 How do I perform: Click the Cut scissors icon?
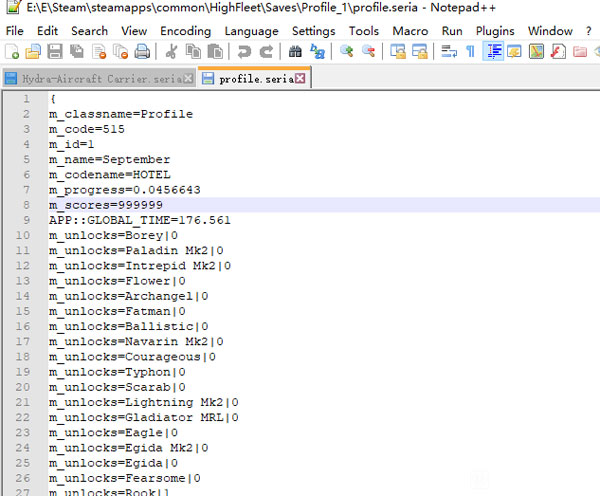[x=171, y=51]
